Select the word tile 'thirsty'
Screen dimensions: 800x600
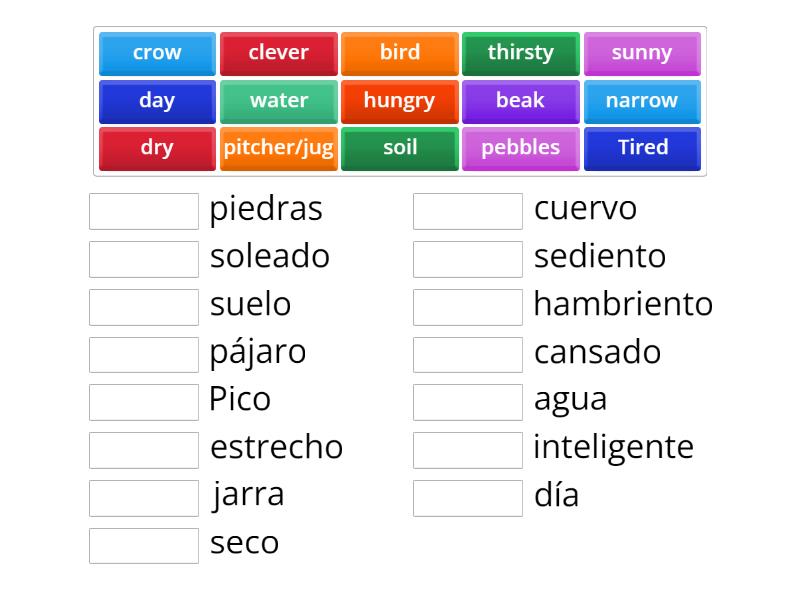521,53
